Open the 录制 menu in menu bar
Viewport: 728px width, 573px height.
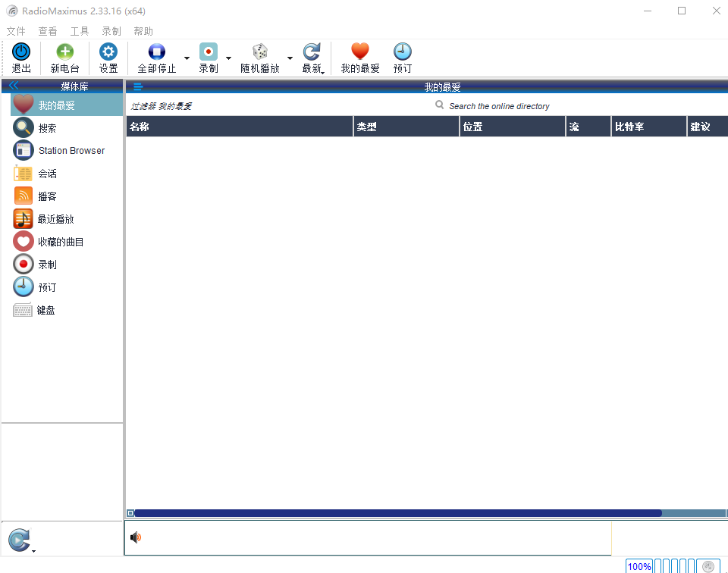(x=111, y=31)
